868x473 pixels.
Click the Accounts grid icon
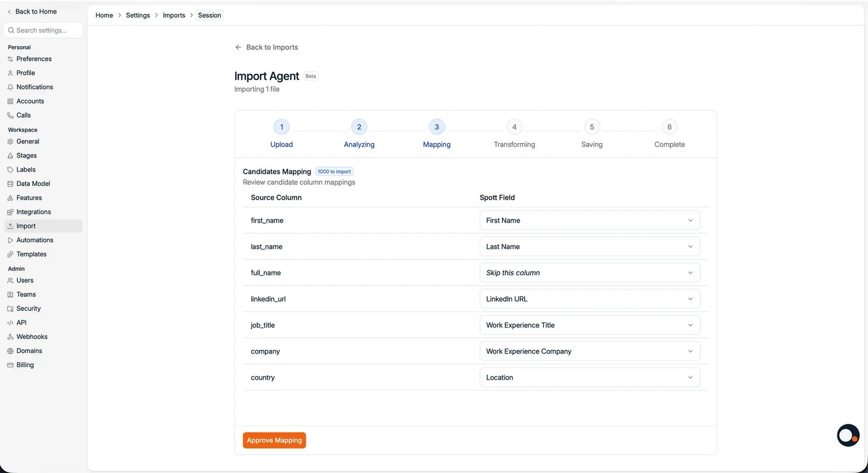tap(10, 102)
